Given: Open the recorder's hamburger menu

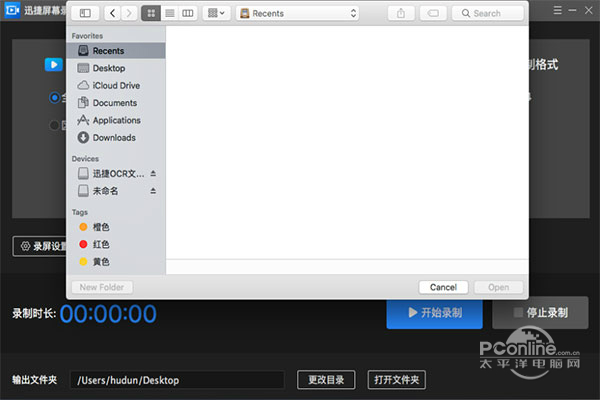Looking at the screenshot, I should click(x=558, y=10).
